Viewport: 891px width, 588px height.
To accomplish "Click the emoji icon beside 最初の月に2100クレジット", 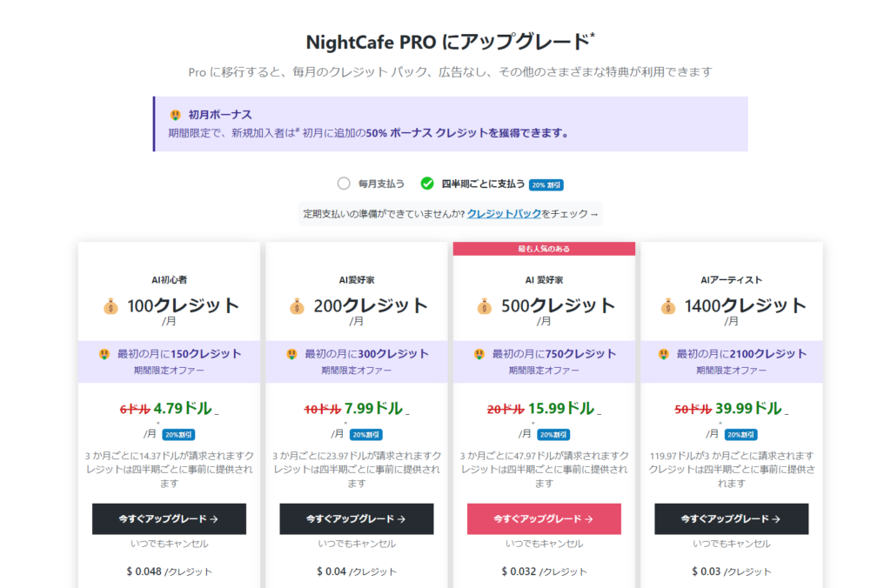I will pyautogui.click(x=664, y=354).
